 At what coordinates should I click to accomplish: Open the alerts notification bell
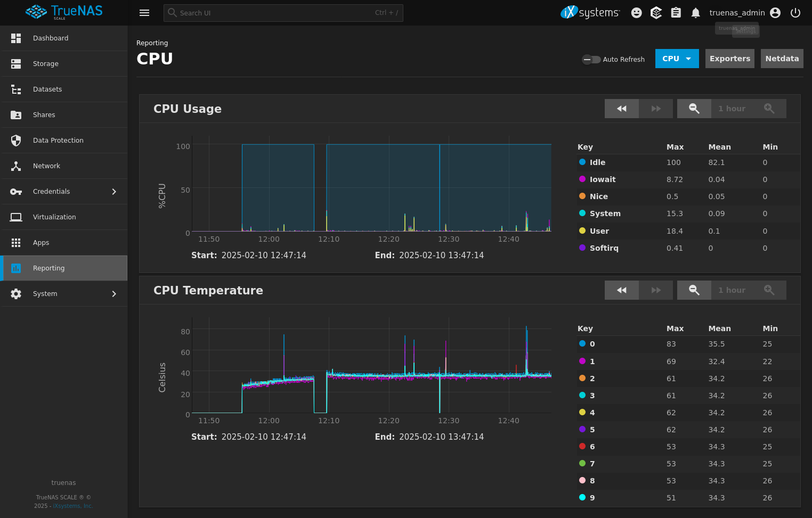[x=695, y=12]
